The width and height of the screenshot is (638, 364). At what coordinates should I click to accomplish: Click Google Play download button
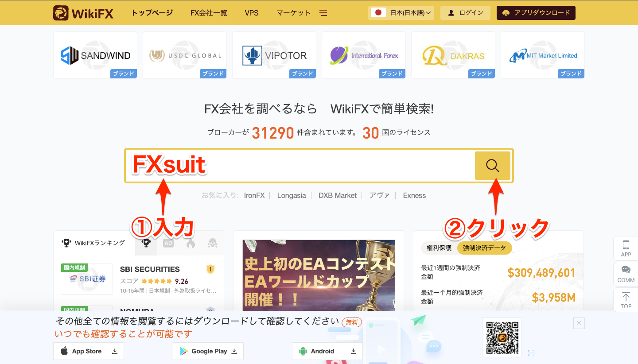(x=208, y=351)
